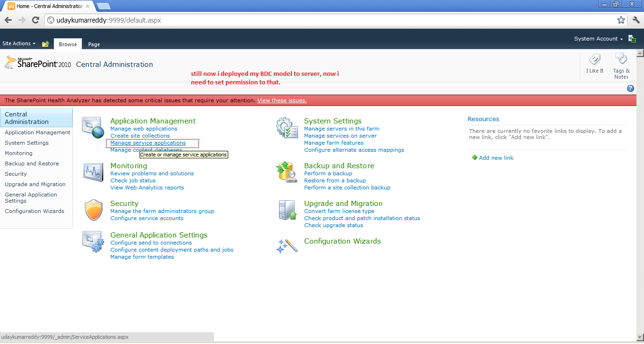Click the Resources heading
This screenshot has height=344, width=644.
(x=483, y=119)
